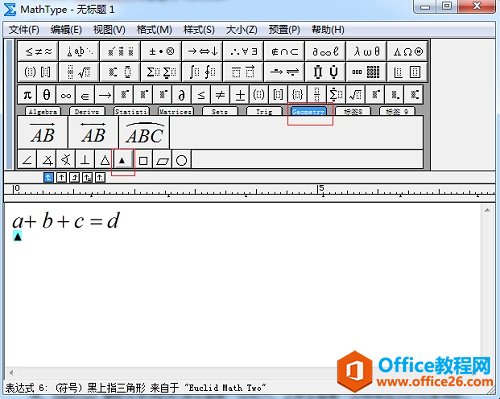Viewport: 500px width, 399px height.
Task: Open the fraction and radical templates palette
Action: 79,72
